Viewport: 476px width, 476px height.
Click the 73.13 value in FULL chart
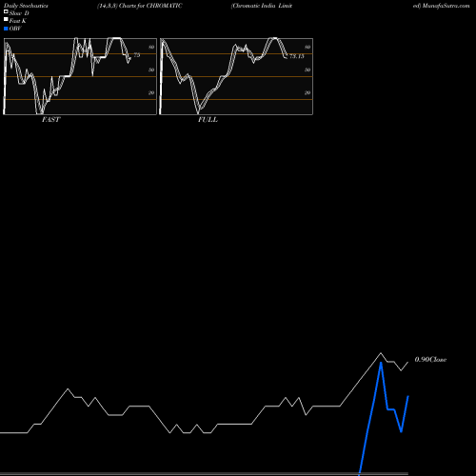tap(297, 56)
